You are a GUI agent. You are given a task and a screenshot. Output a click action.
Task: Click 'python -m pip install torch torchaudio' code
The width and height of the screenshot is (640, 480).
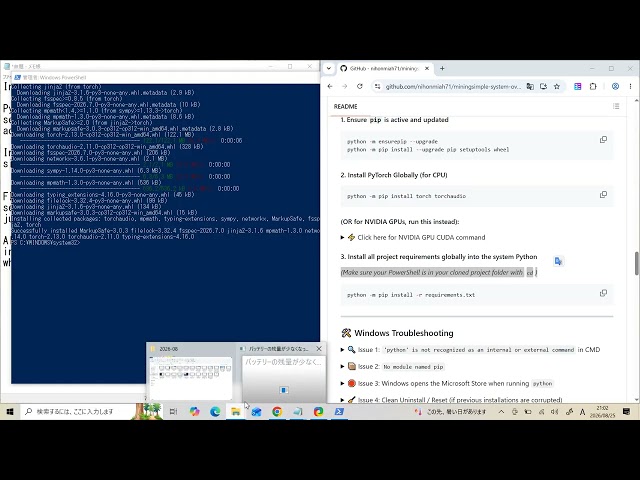pos(407,196)
